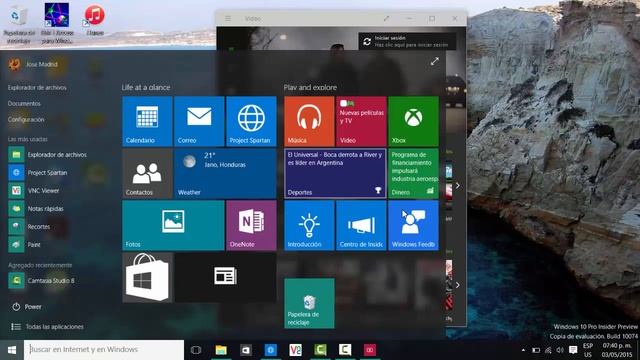Open the green Camtasia taskbar icon
Image resolution: width=640 pixels, height=360 pixels.
(x=320, y=350)
